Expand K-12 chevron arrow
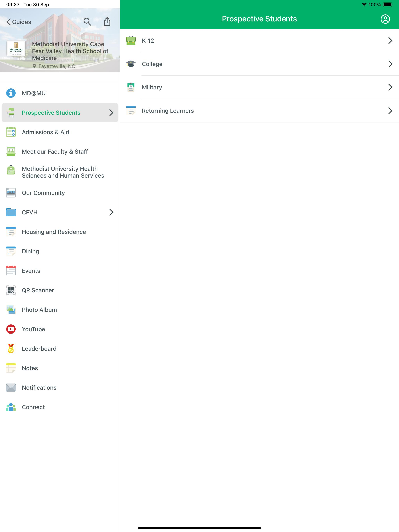 click(x=390, y=41)
